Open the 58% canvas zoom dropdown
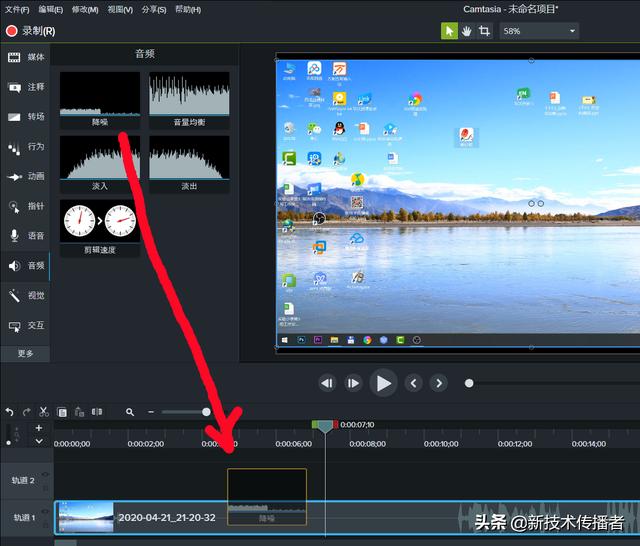 540,31
